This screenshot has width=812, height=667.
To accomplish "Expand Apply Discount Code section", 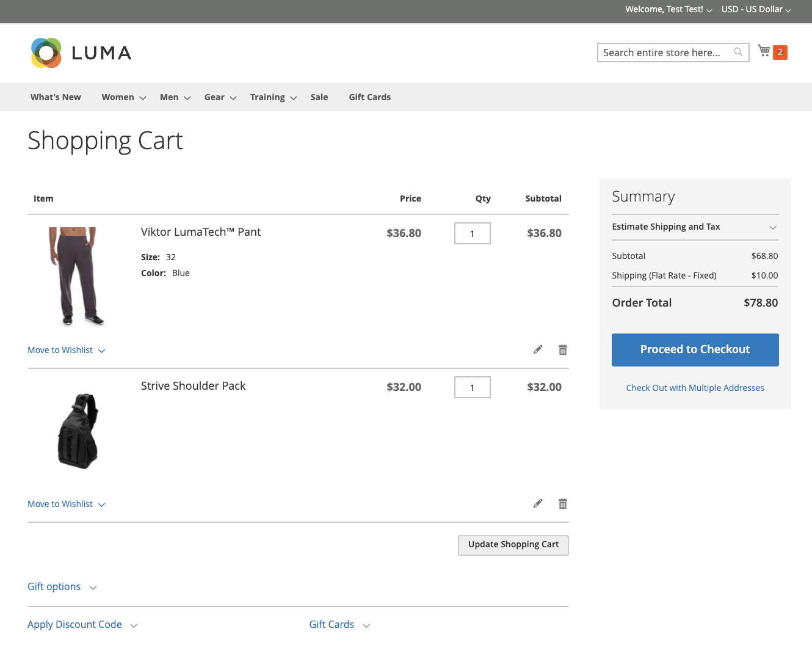I will pyautogui.click(x=82, y=625).
